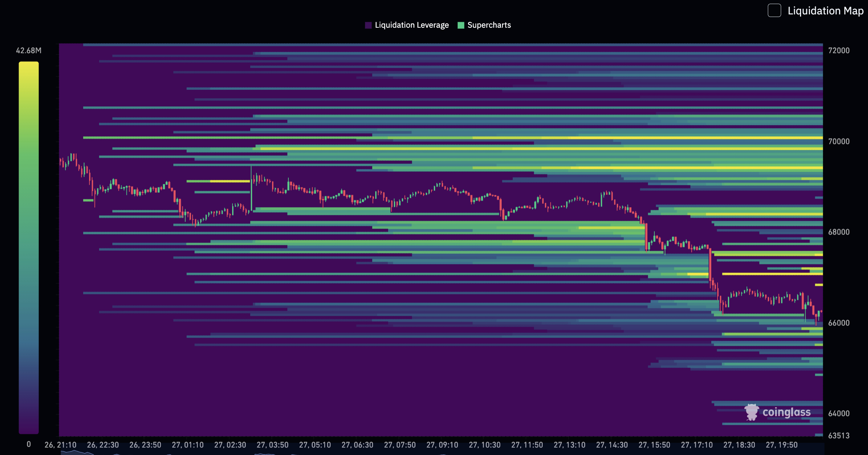868x455 pixels.
Task: Click the 72000 price axis label
Action: [838, 51]
